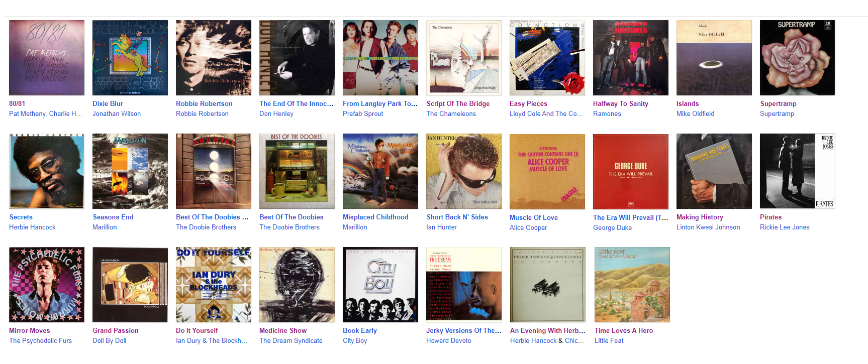Open the Ramones Halfway To Sanity cover
Viewport: 868px width, 364px height.
pos(631,58)
